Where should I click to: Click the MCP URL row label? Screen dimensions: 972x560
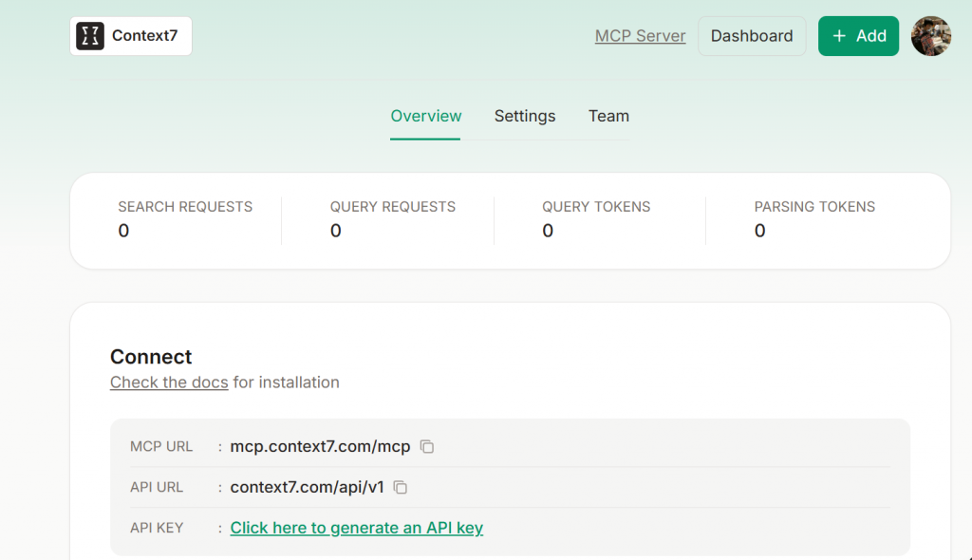click(x=161, y=446)
